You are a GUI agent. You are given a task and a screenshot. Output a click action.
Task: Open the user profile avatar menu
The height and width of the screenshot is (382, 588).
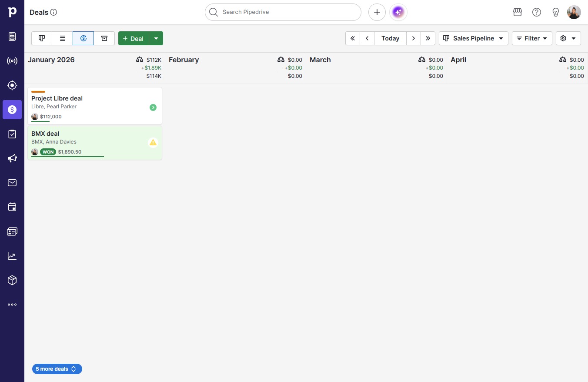coord(574,12)
